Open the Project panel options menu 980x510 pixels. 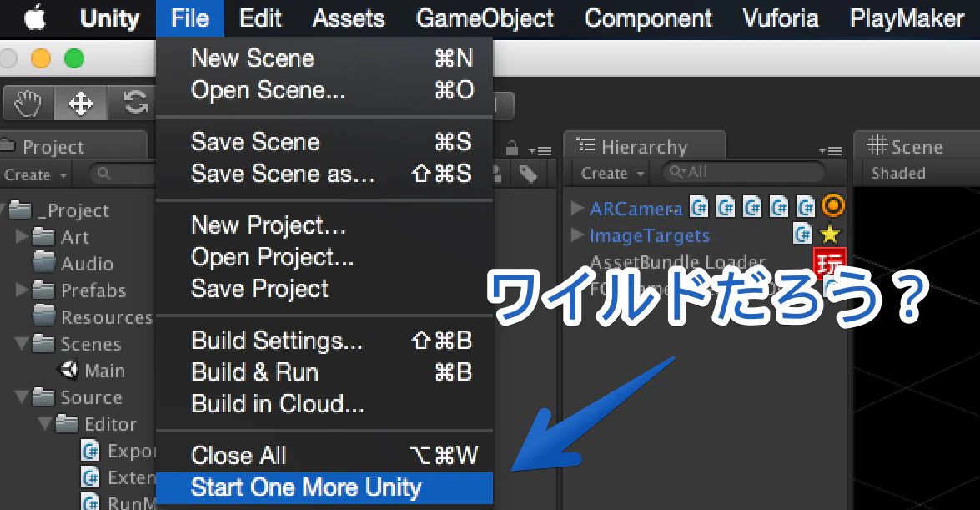[x=540, y=151]
